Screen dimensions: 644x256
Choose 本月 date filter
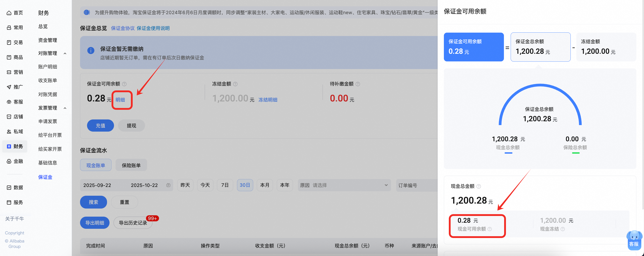click(x=265, y=185)
